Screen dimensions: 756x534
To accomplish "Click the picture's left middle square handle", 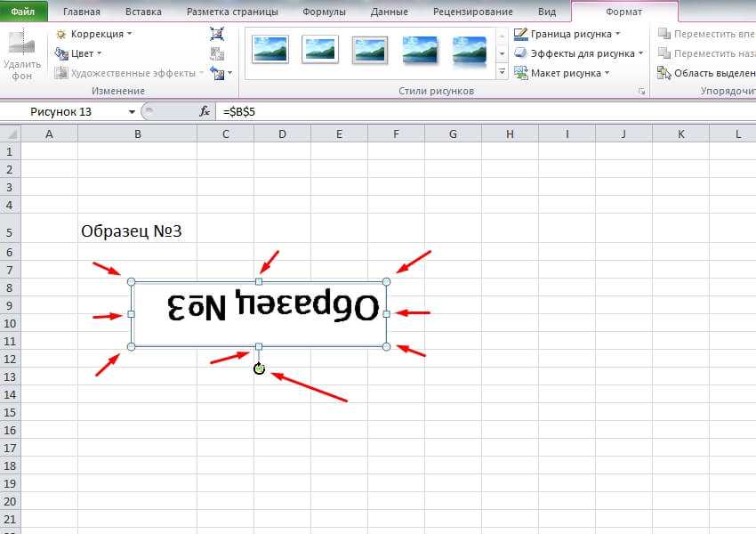I will click(x=131, y=314).
